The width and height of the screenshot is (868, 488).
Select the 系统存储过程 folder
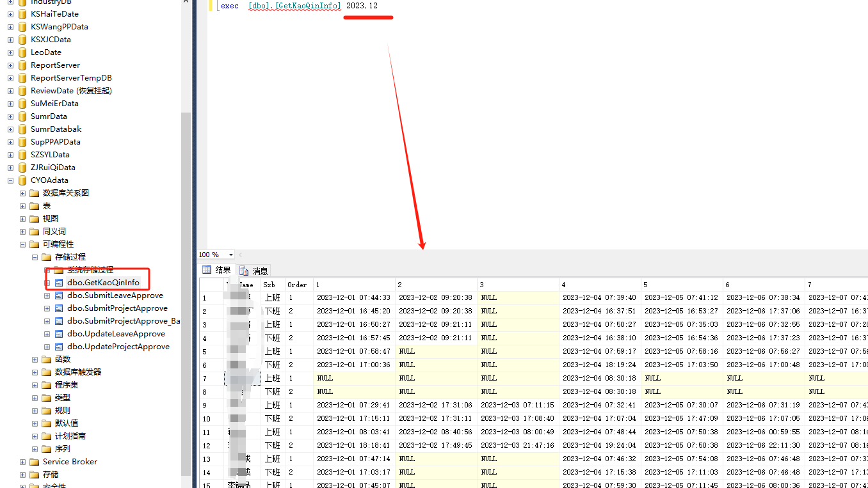[x=90, y=270]
